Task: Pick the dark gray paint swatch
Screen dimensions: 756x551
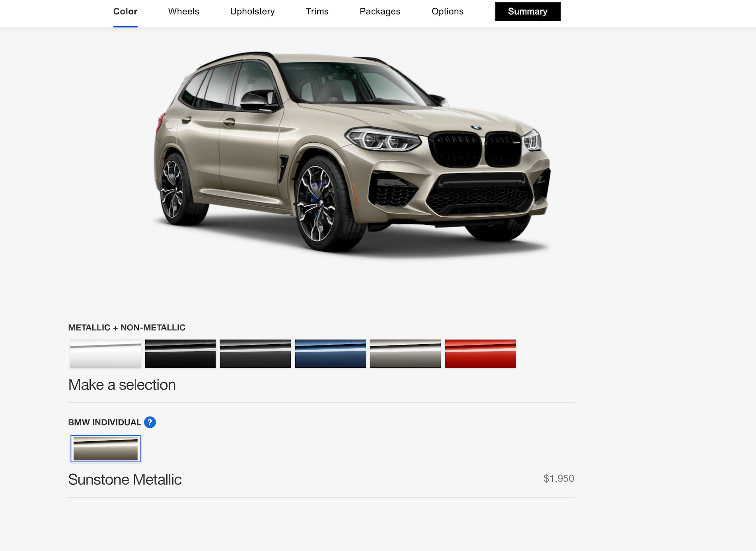Action: [255, 353]
